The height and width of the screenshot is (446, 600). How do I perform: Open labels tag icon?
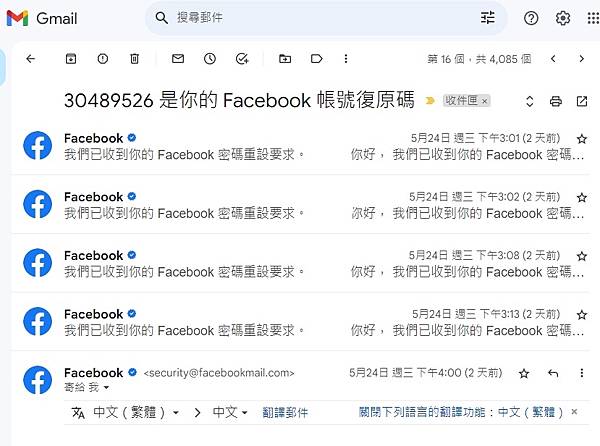pos(316,59)
